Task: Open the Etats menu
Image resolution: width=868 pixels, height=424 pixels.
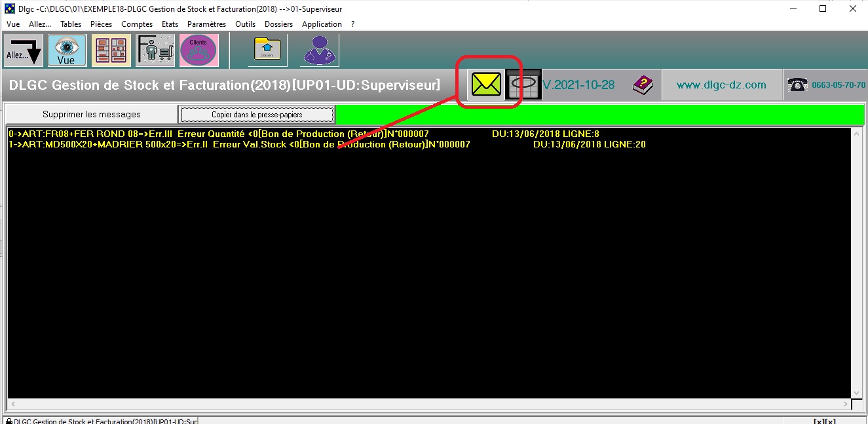Action: click(x=170, y=24)
